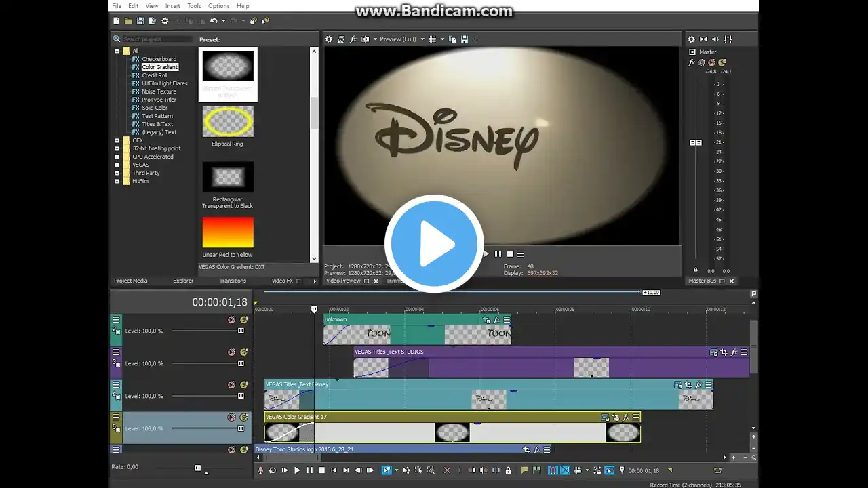Save the preview snapshot to file
Screen dimensions: 868x488
pyautogui.click(x=465, y=39)
